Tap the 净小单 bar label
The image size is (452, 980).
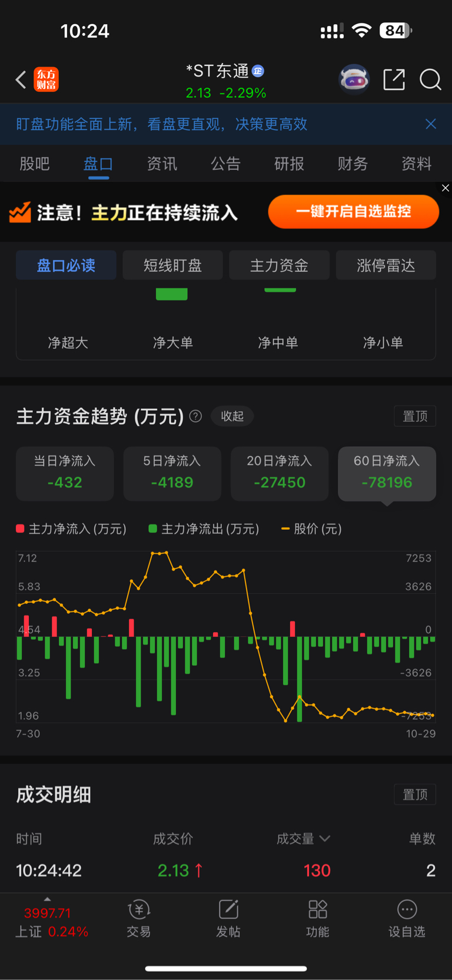[383, 343]
